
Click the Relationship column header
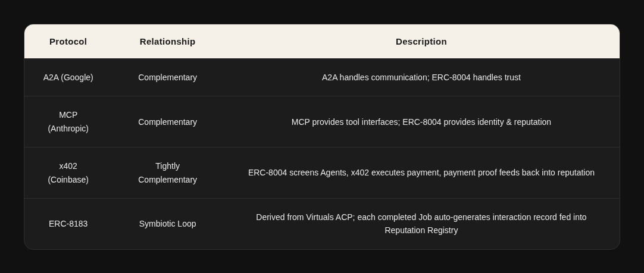point(167,42)
